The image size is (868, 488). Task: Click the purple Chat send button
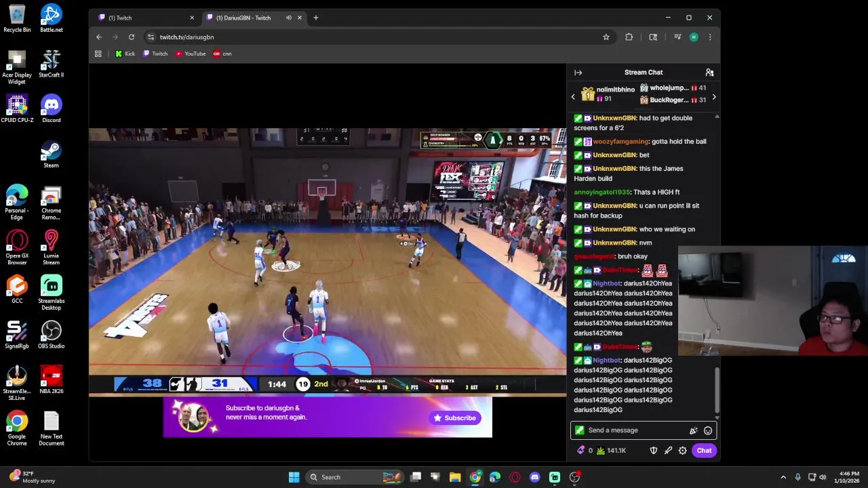pos(704,451)
